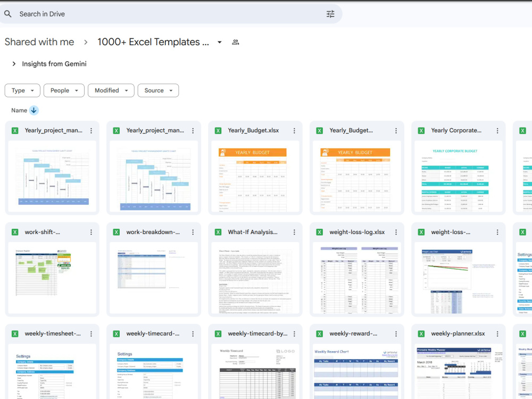Click Excel icon of work-shift file
Viewport: 532px width, 399px height.
[x=15, y=232]
